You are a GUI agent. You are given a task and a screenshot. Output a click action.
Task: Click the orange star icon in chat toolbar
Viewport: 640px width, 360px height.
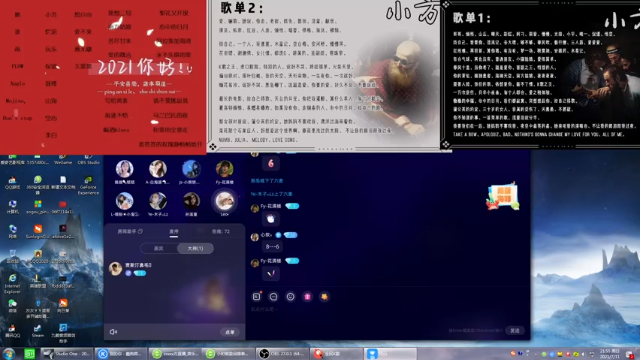click(x=324, y=297)
